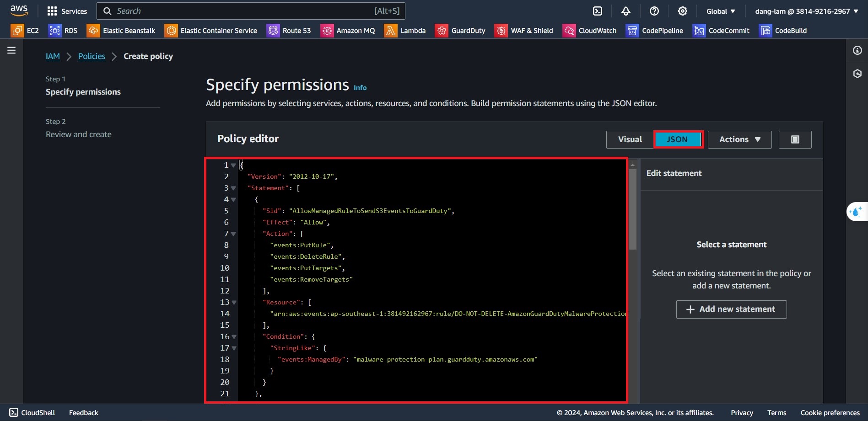Go to the Policies breadcrumb link

point(92,56)
